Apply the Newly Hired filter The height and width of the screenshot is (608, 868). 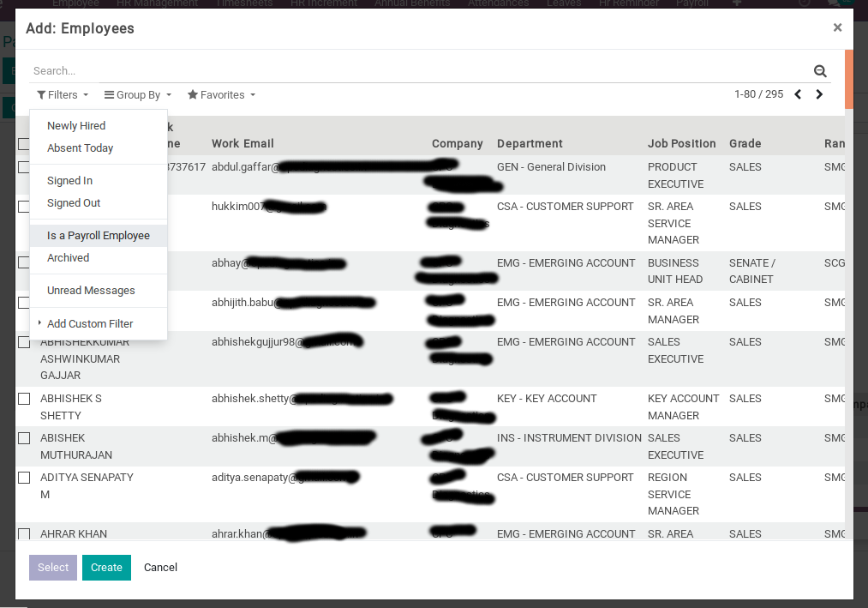[x=76, y=126]
